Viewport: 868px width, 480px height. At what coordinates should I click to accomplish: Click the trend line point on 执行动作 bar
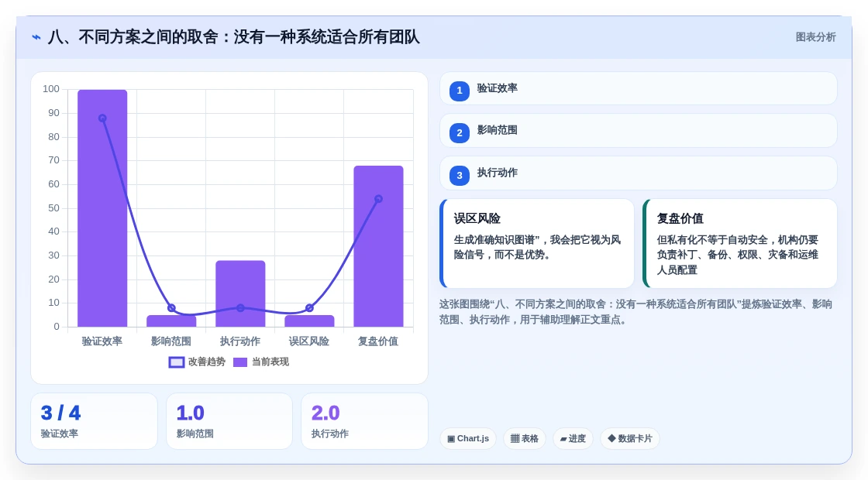click(x=240, y=308)
